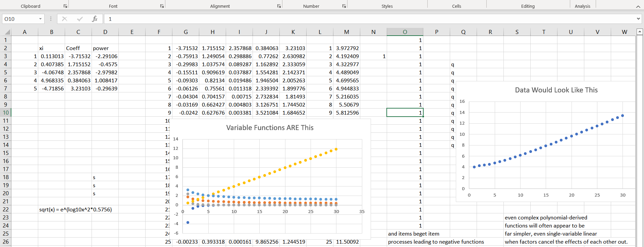
Task: Click into the formula bar showing 1
Action: (x=369, y=19)
